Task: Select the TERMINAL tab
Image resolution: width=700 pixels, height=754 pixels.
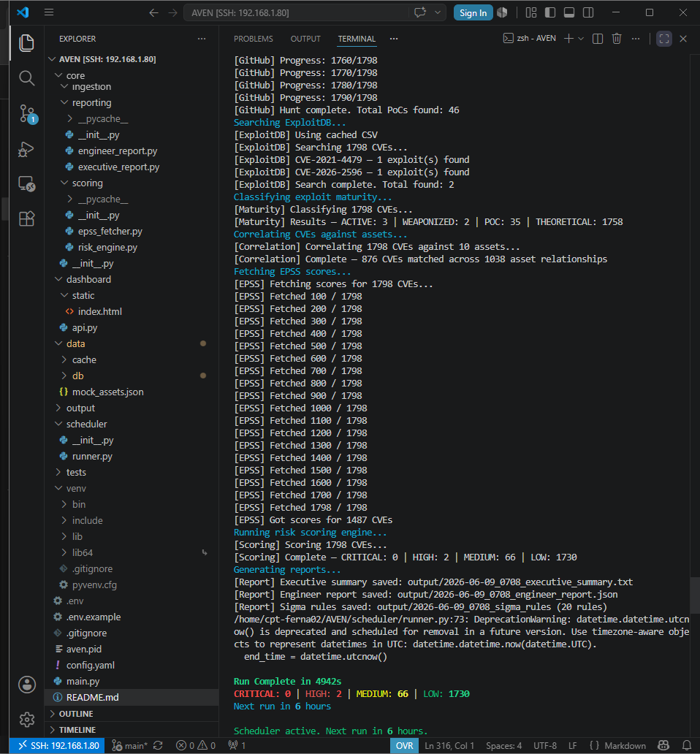Action: [x=357, y=39]
